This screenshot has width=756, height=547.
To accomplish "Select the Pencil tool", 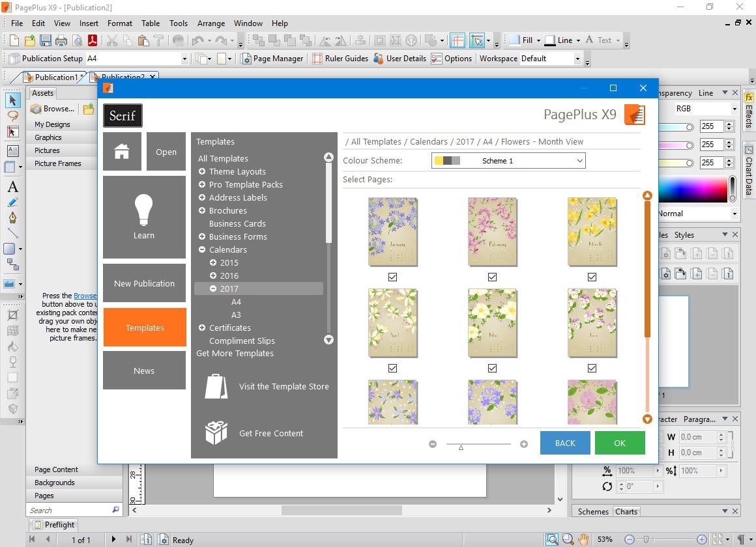I will click(13, 202).
